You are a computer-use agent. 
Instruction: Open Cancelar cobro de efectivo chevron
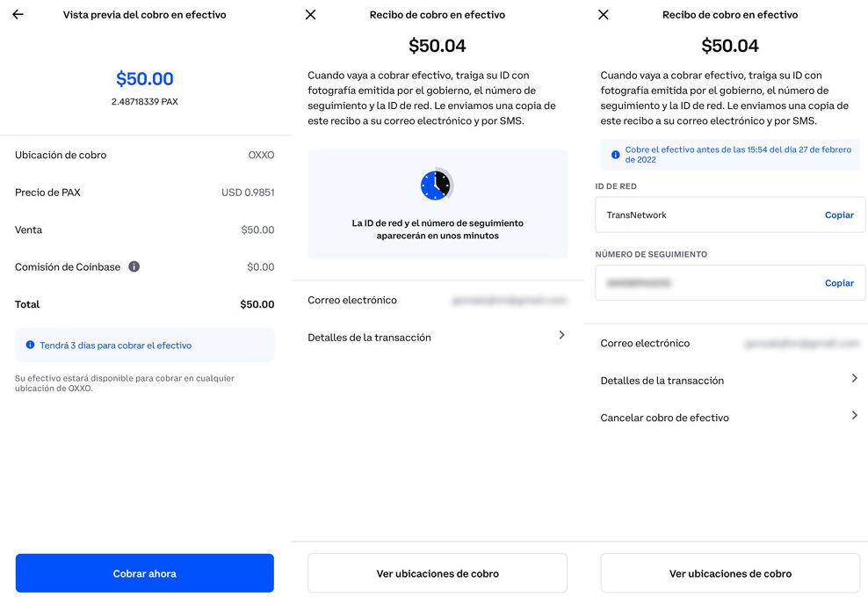click(854, 415)
